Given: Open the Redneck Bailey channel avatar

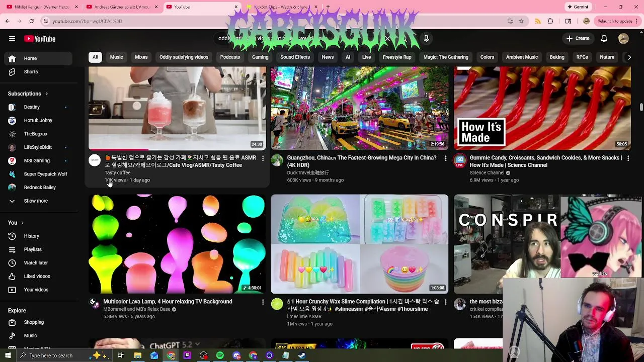Looking at the screenshot, I should (x=12, y=188).
